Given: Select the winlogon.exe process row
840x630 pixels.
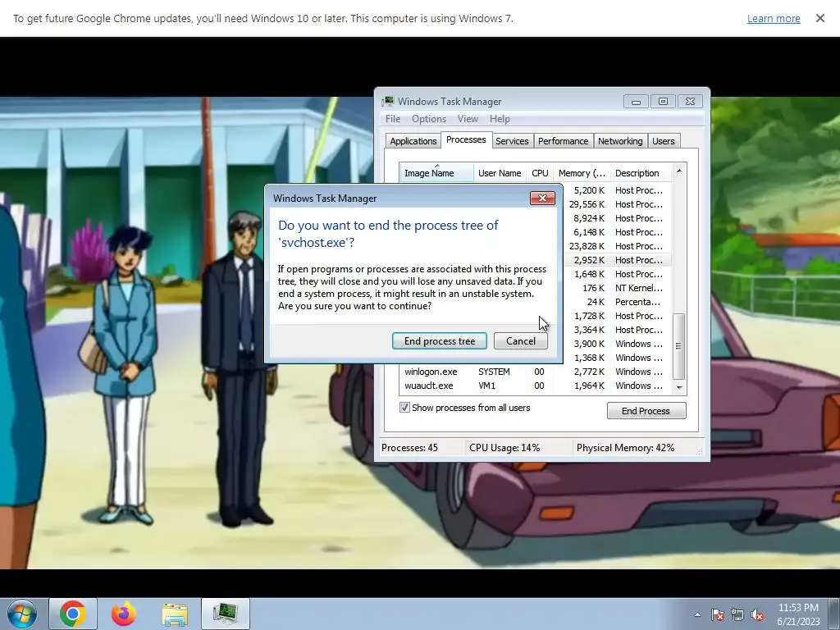Looking at the screenshot, I should [535, 372].
